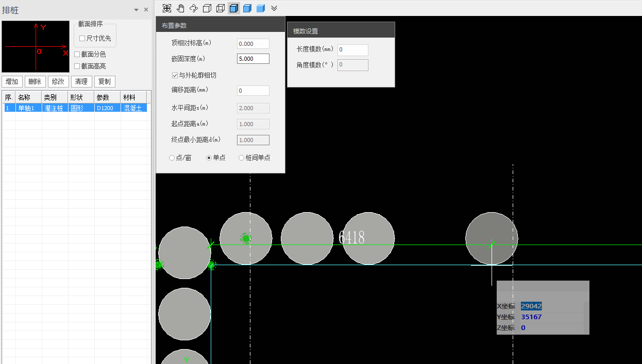Click the 嵌固深度 input field
642x364 pixels.
point(253,59)
